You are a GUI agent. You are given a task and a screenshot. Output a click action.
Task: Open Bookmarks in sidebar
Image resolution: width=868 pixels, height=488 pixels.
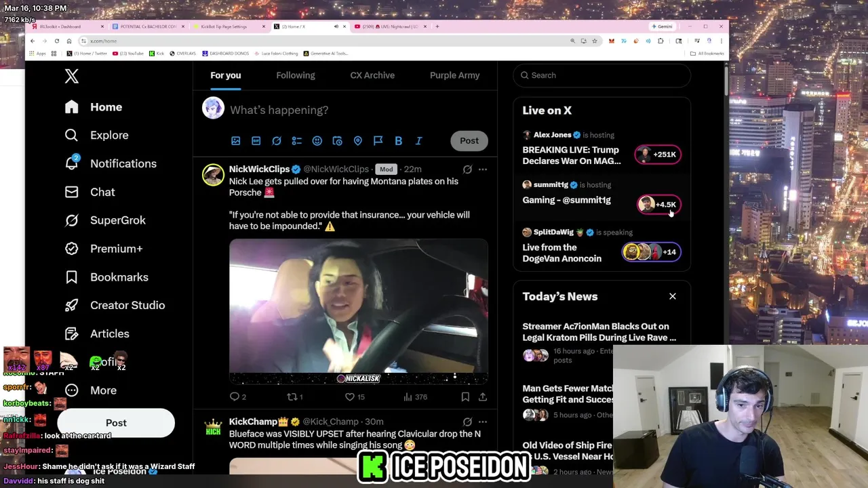click(x=106, y=277)
